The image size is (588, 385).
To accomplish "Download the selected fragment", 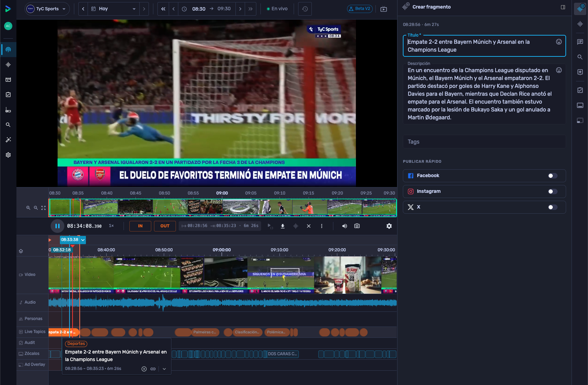I will click(x=283, y=226).
